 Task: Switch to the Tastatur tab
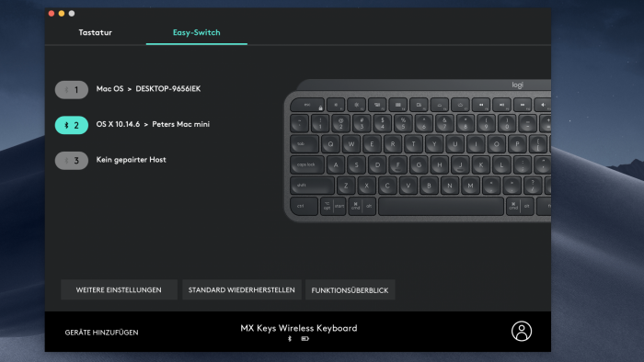pos(96,32)
